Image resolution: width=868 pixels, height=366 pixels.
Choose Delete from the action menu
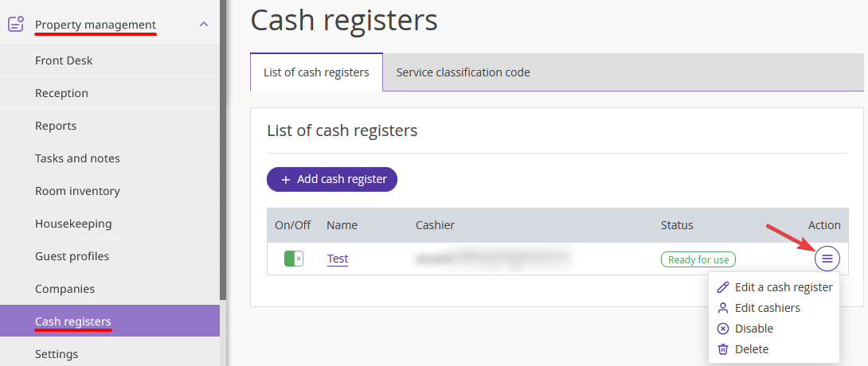[752, 349]
